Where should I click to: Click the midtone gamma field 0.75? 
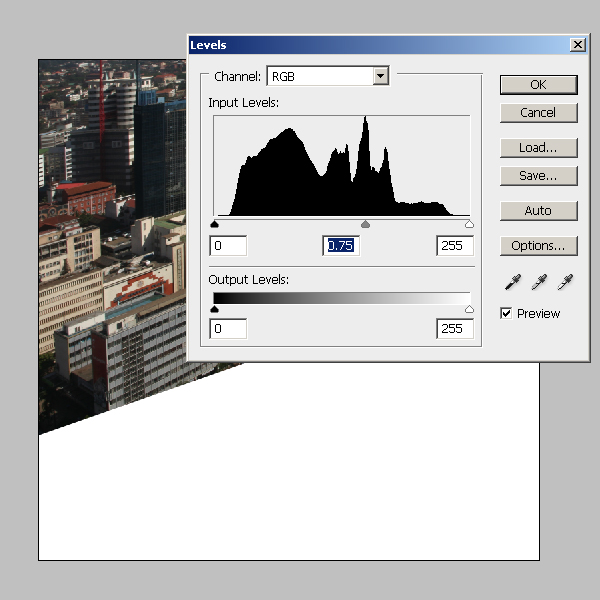tap(341, 246)
